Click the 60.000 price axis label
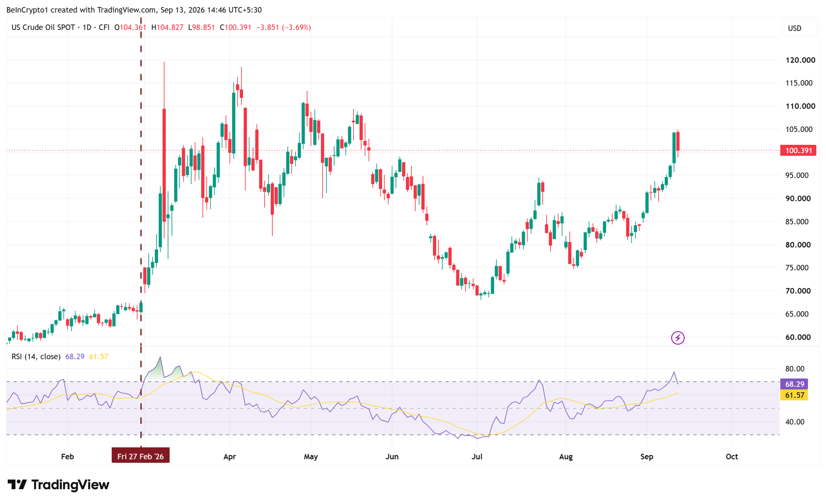The image size is (826, 504). 798,337
